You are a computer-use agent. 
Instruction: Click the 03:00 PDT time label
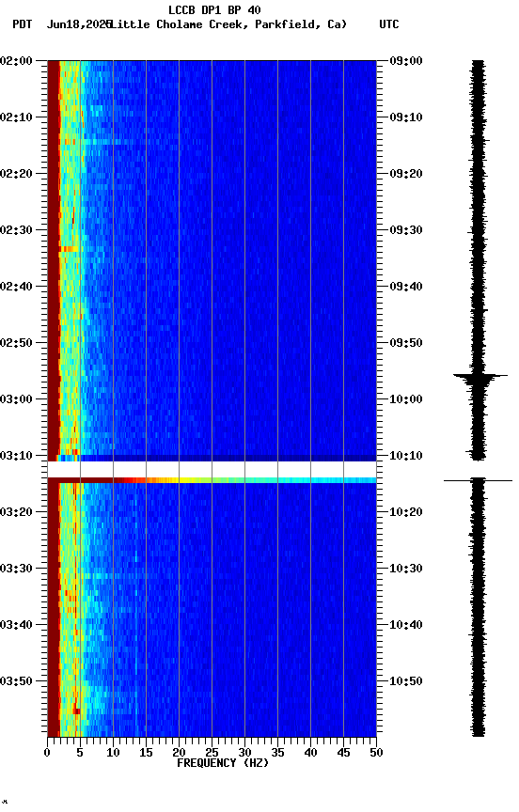point(16,399)
